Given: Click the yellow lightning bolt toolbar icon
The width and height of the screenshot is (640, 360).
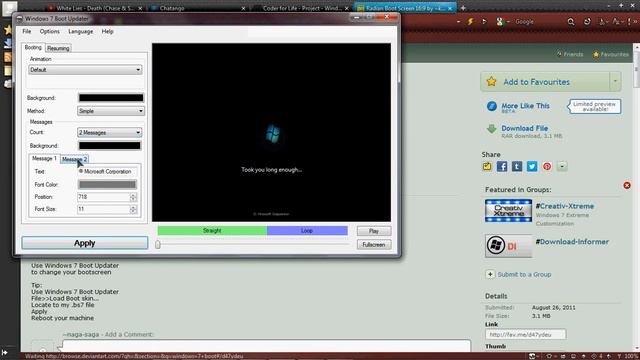Looking at the screenshot, I should [470, 21].
